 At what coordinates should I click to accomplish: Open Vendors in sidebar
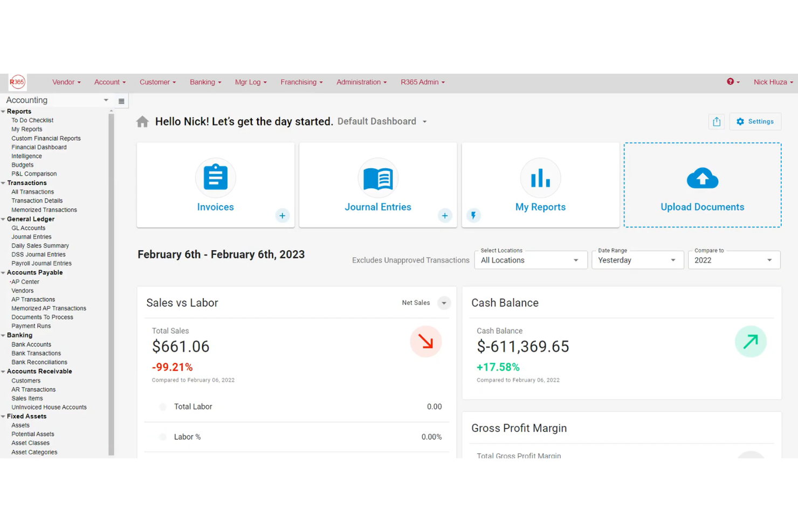pos(22,291)
